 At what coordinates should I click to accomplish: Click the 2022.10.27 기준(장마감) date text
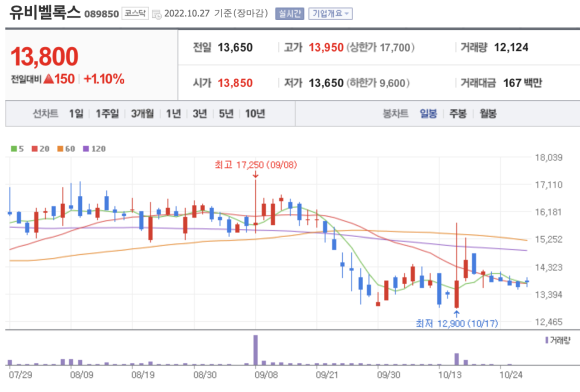pyautogui.click(x=216, y=14)
